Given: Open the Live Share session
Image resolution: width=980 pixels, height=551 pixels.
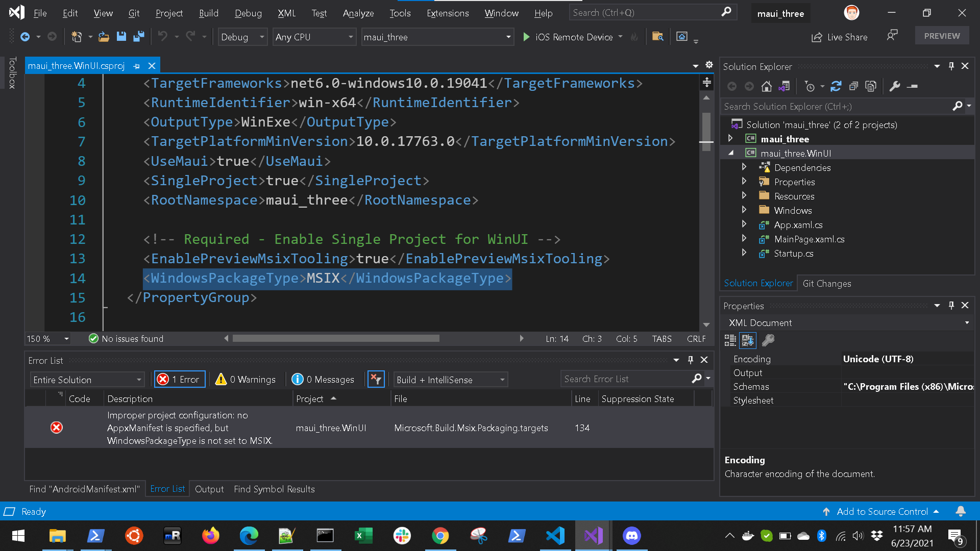Looking at the screenshot, I should [839, 37].
